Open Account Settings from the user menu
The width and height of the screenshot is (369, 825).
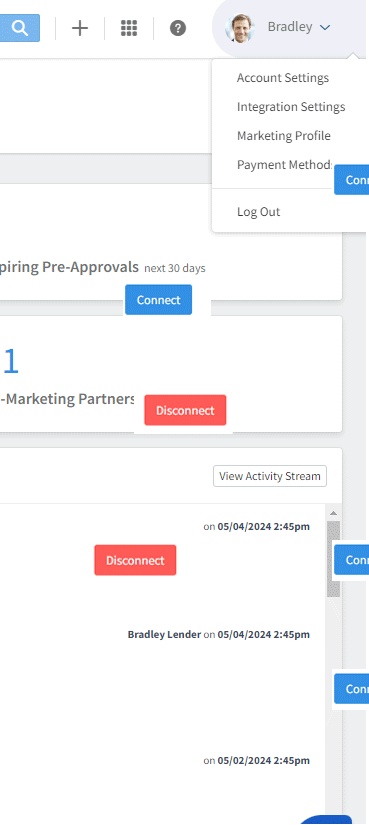click(x=283, y=78)
